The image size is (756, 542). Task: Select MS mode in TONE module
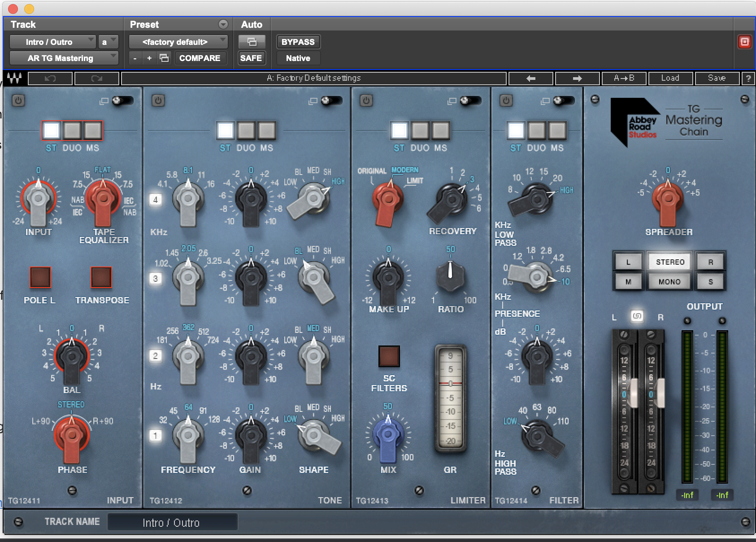pyautogui.click(x=267, y=131)
